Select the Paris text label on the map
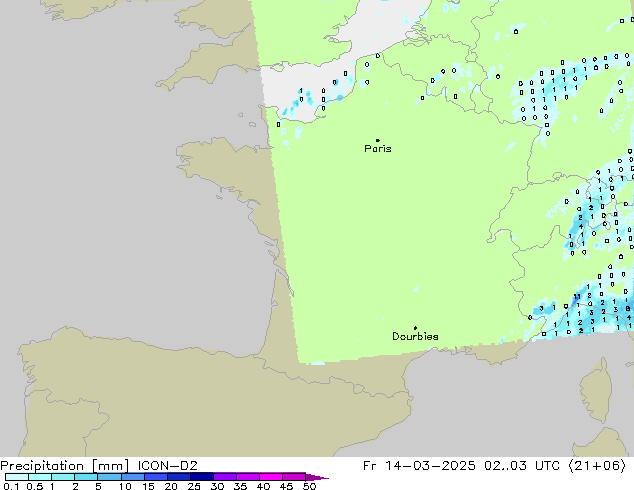The image size is (634, 490). pyautogui.click(x=378, y=149)
